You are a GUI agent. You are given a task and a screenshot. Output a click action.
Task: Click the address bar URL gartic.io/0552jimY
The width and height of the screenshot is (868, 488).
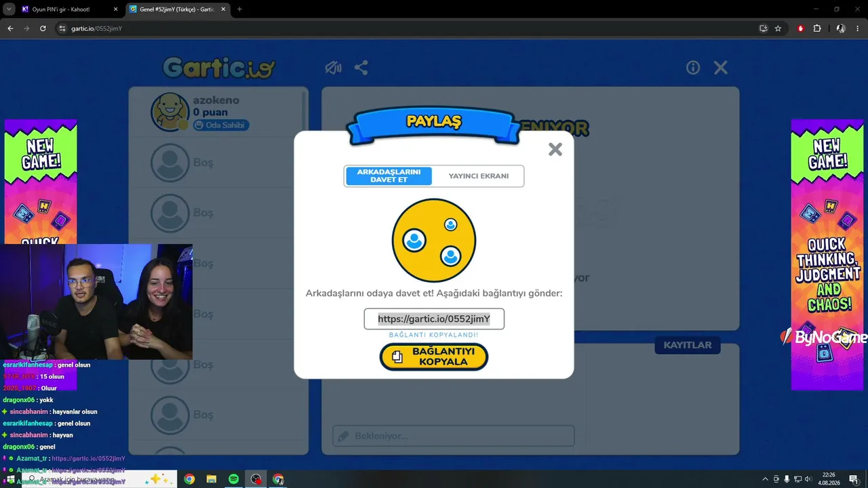pos(97,28)
